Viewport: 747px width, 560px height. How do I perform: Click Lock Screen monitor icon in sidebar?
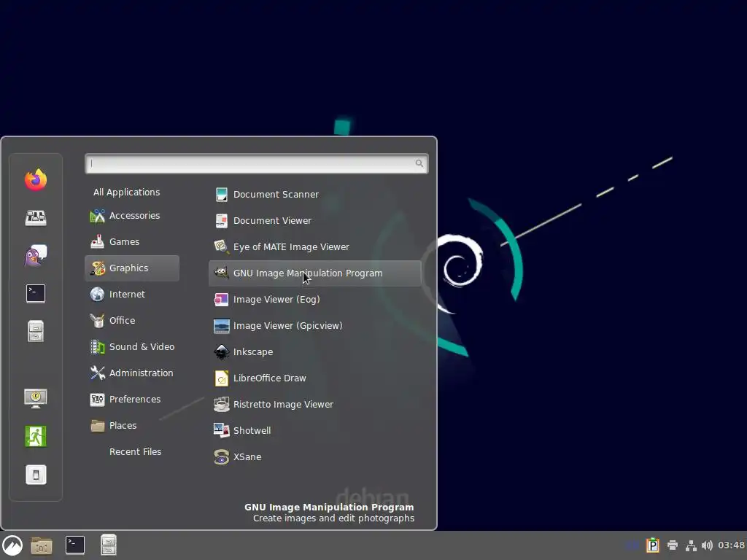tap(36, 398)
